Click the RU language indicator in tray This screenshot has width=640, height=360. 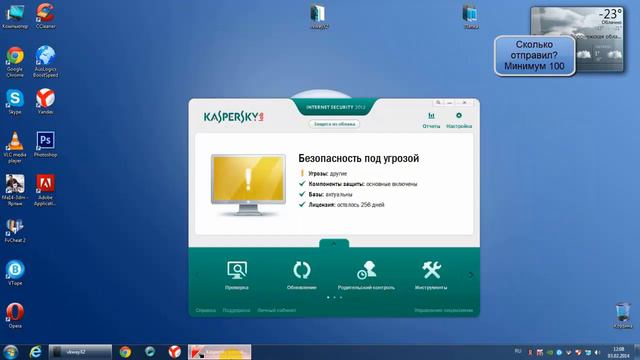[518, 351]
